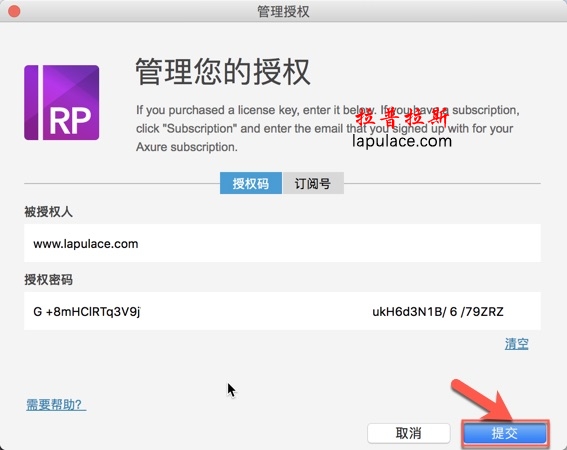Select the 授权码 tab
The image size is (567, 450).
click(251, 183)
